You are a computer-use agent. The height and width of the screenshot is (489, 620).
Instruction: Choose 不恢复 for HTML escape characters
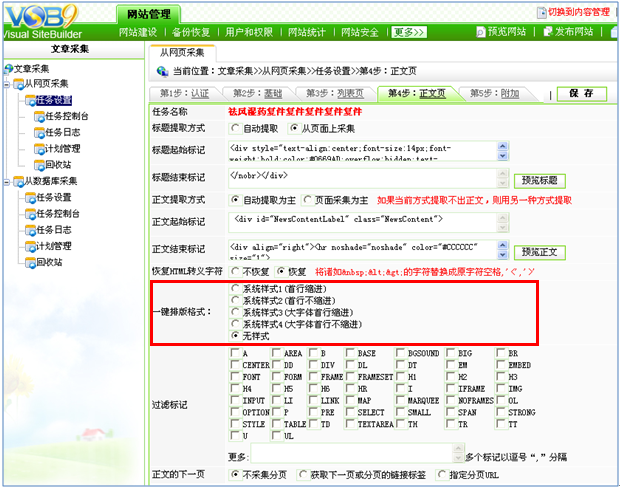[x=235, y=272]
